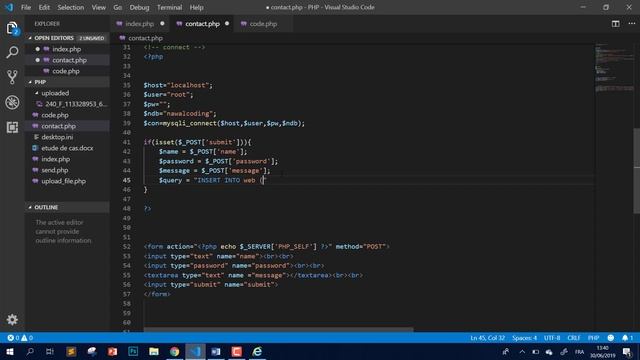Open File Explorer from the taskbar

(x=154, y=351)
